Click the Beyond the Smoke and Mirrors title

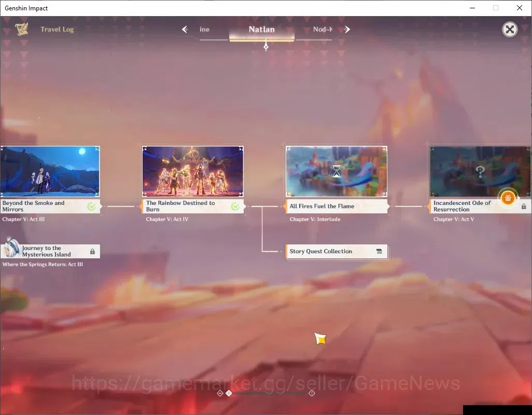tap(33, 206)
